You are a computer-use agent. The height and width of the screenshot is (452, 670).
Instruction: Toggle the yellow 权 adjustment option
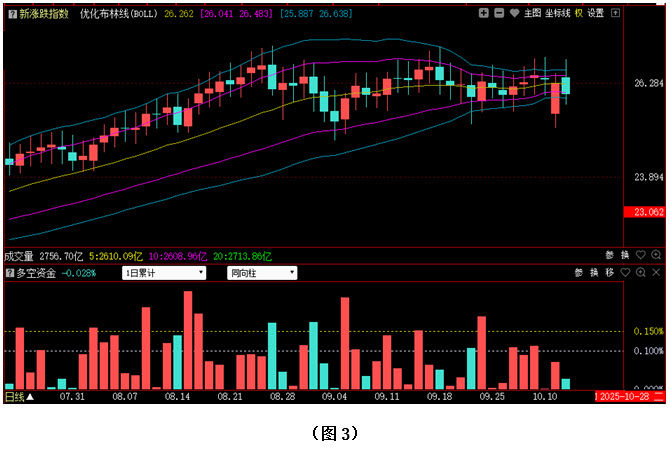(x=578, y=14)
